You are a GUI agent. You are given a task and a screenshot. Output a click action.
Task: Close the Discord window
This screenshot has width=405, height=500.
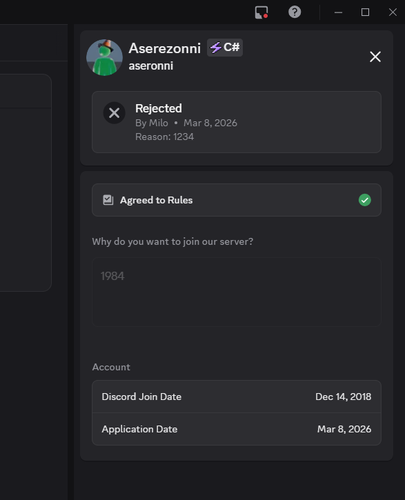point(393,12)
